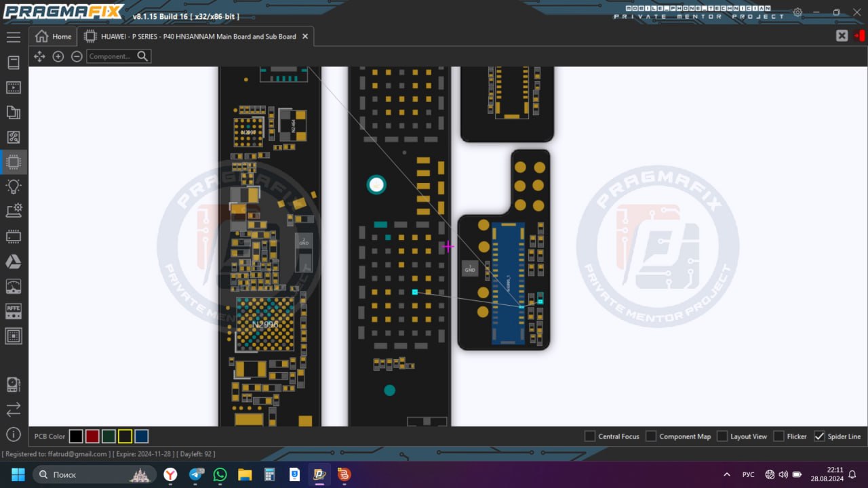Enable the Layout View checkbox
868x488 pixels.
click(722, 436)
